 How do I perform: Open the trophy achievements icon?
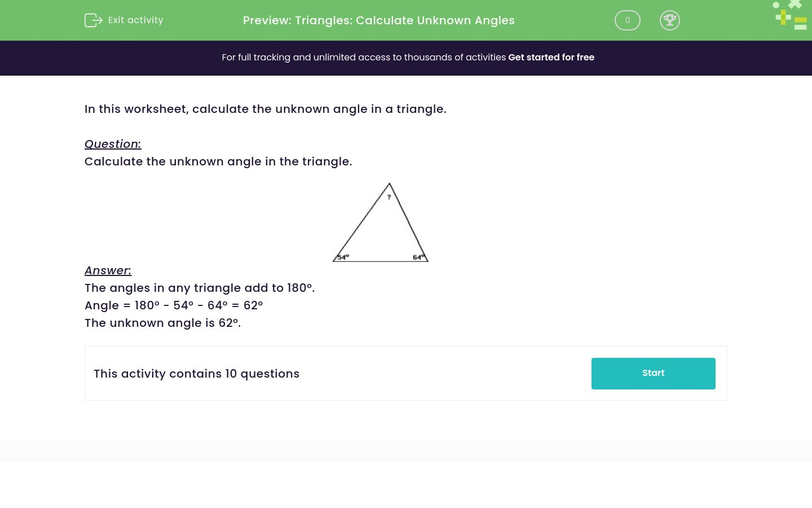click(x=670, y=20)
